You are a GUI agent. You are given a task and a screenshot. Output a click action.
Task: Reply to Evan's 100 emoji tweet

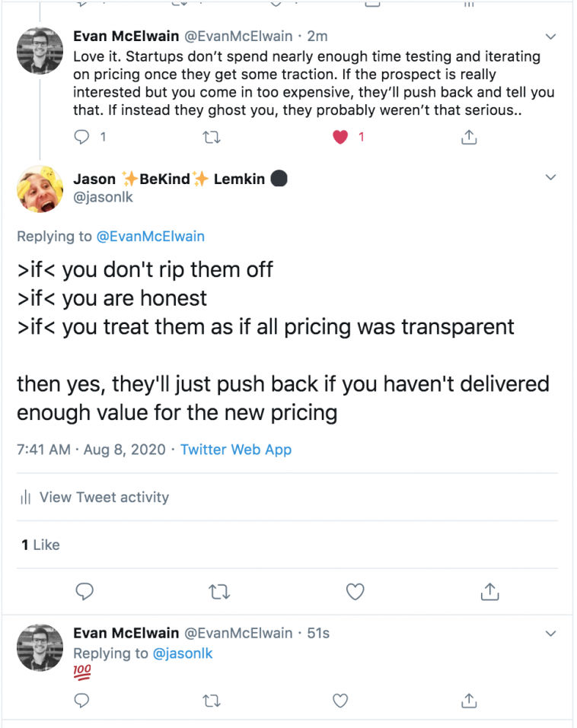(81, 700)
